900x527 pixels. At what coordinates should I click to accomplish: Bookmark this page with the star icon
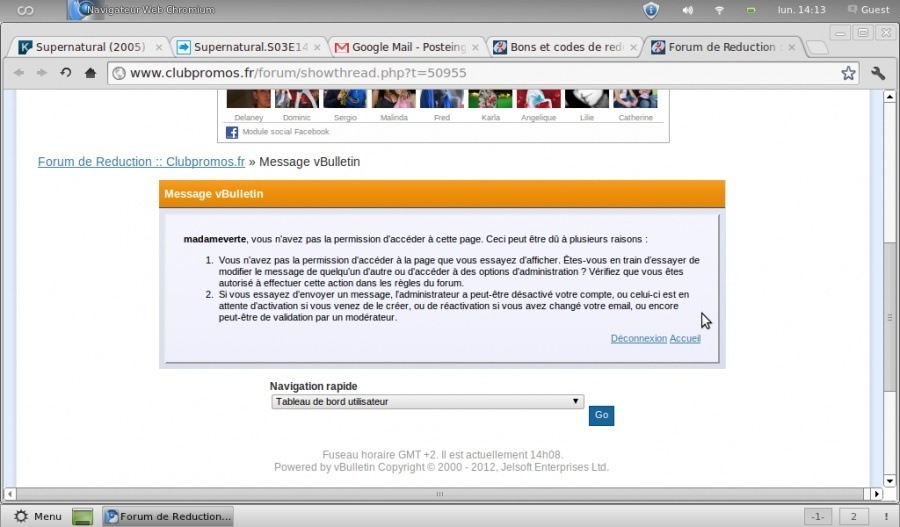(x=848, y=73)
